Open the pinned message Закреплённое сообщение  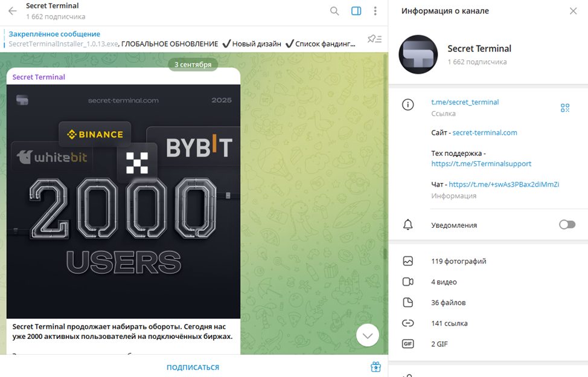coord(182,39)
